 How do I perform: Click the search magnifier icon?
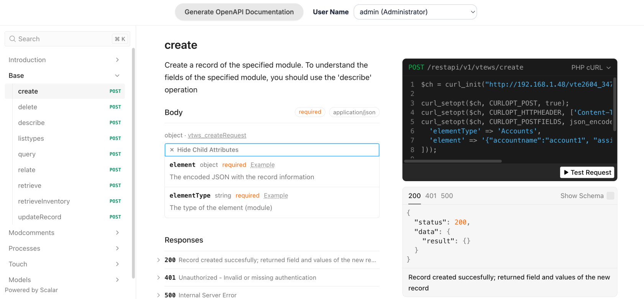tap(13, 39)
